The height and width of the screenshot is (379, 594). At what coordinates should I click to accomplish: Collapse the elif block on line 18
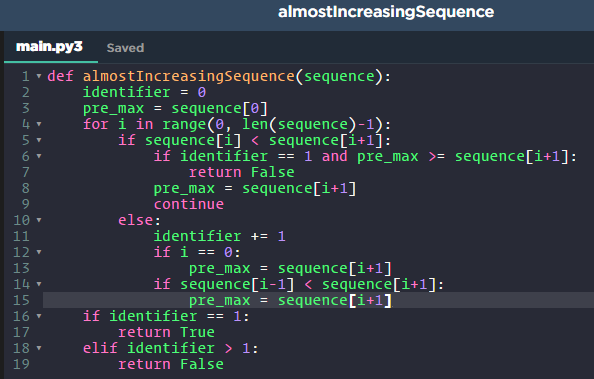(x=39, y=348)
